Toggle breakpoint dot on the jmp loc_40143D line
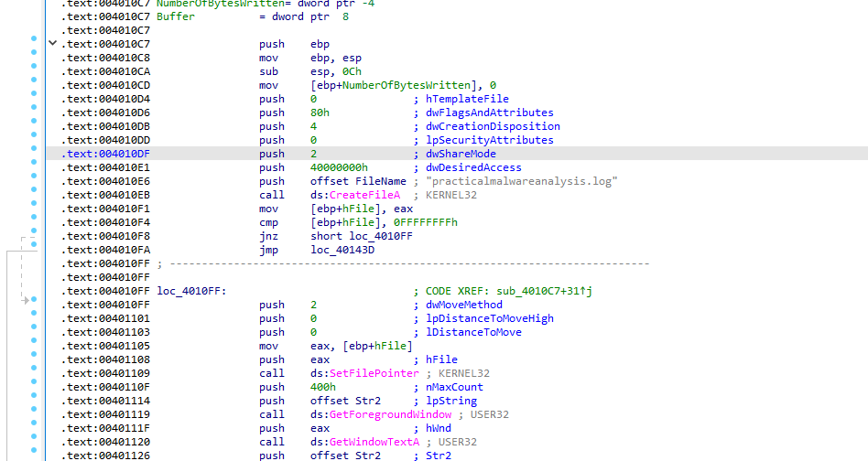Screen dimensions: 868x461 (34, 244)
